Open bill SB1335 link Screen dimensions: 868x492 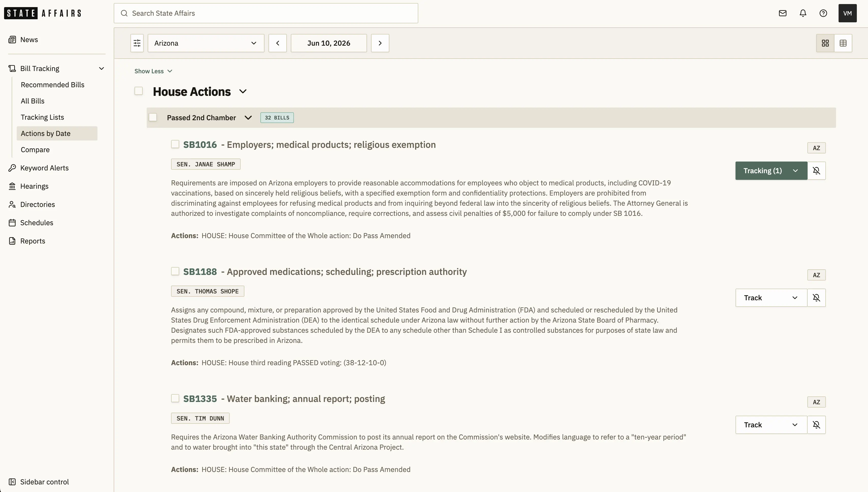tap(200, 399)
